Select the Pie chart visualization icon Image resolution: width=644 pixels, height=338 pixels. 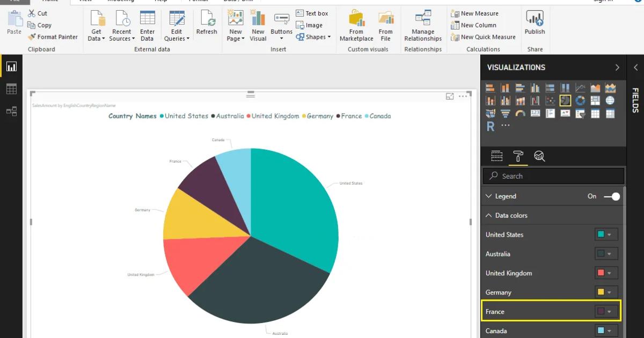click(x=563, y=100)
